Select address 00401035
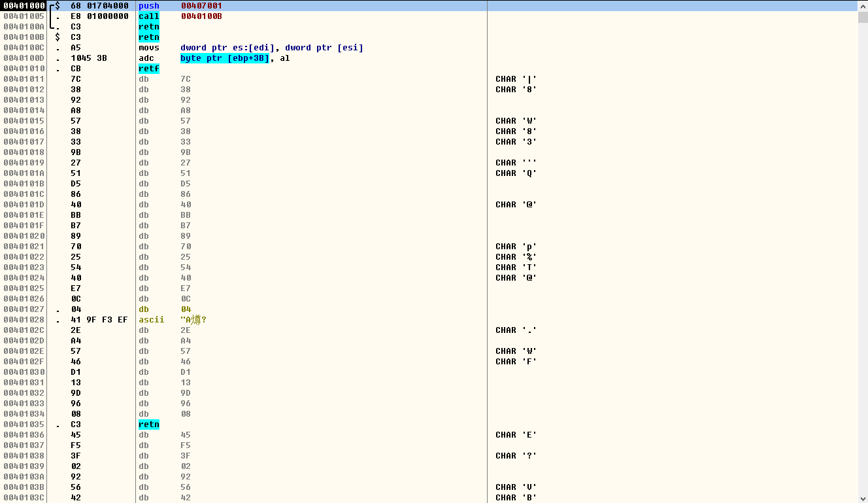 coord(24,425)
